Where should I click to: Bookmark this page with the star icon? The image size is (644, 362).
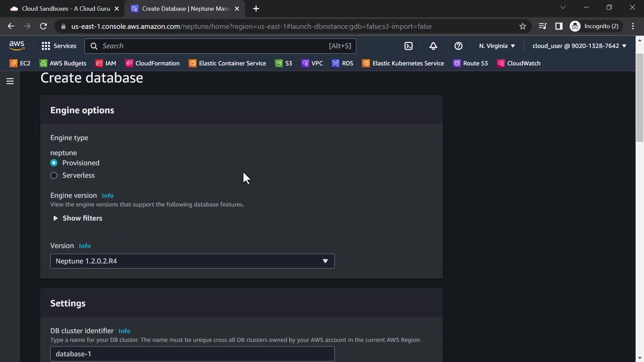[x=523, y=26]
